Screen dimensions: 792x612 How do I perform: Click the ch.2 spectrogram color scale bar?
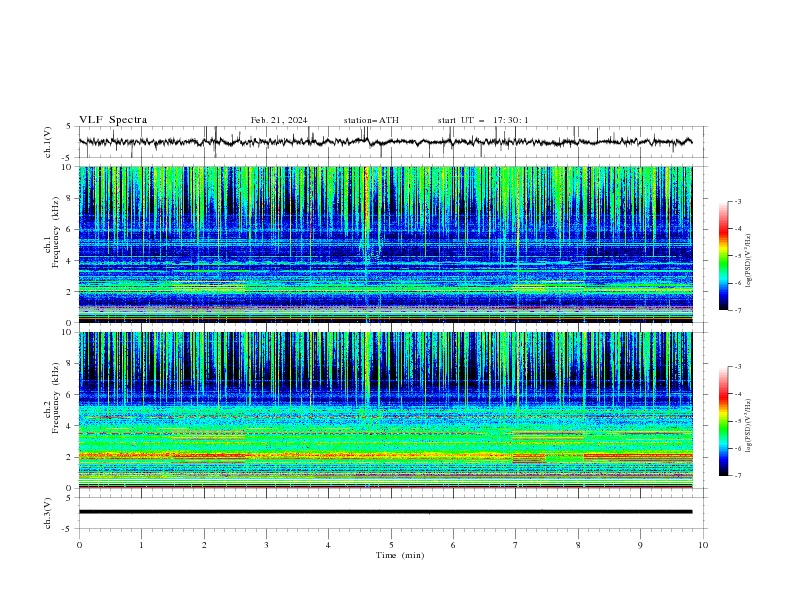(724, 421)
